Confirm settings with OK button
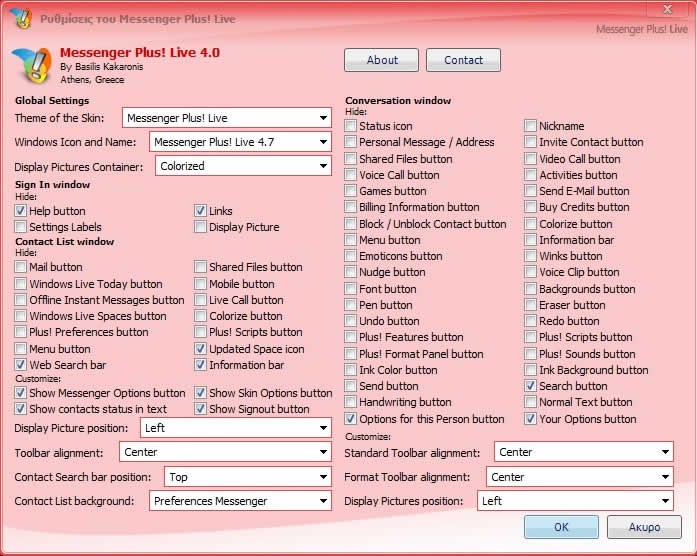 click(x=561, y=527)
